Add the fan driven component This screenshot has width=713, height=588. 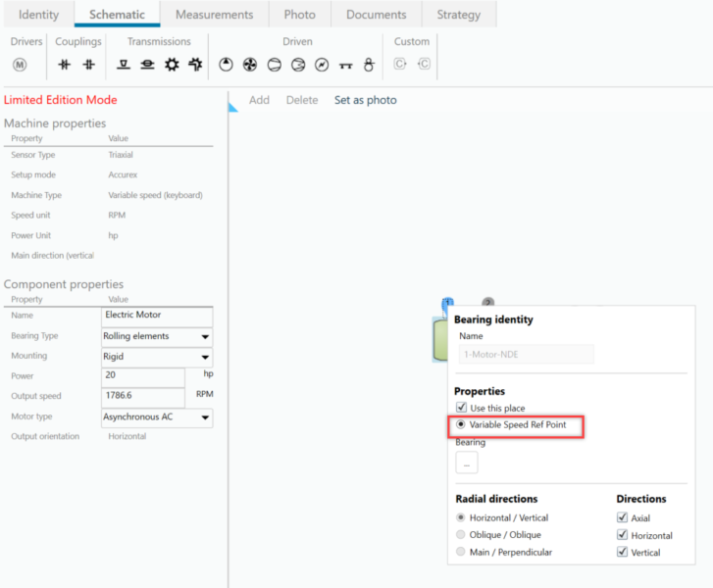(250, 65)
